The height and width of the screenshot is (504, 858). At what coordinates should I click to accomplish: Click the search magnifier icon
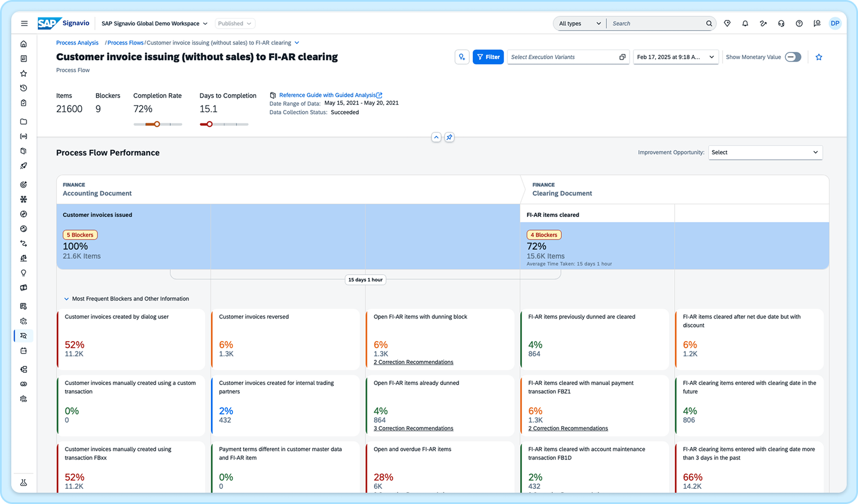click(x=709, y=24)
